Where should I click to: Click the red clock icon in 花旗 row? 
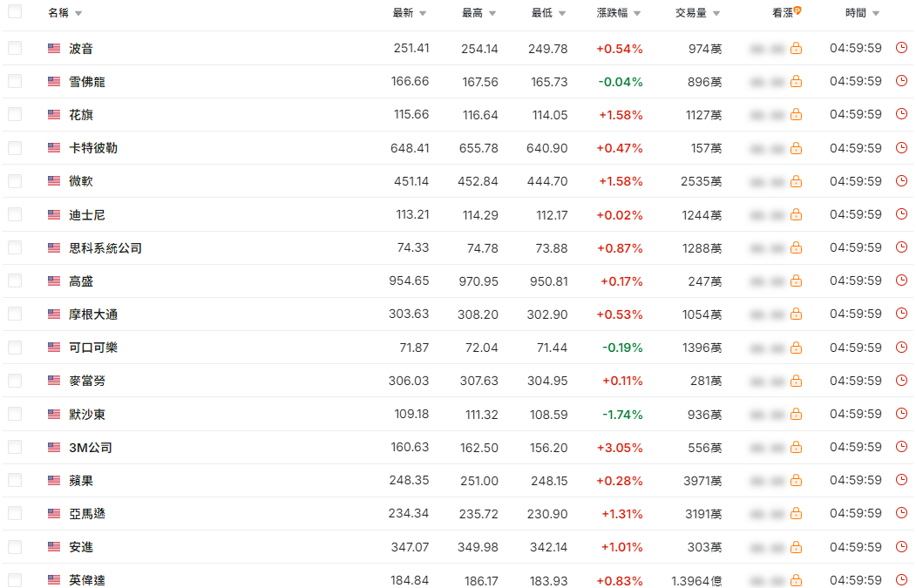tap(902, 114)
